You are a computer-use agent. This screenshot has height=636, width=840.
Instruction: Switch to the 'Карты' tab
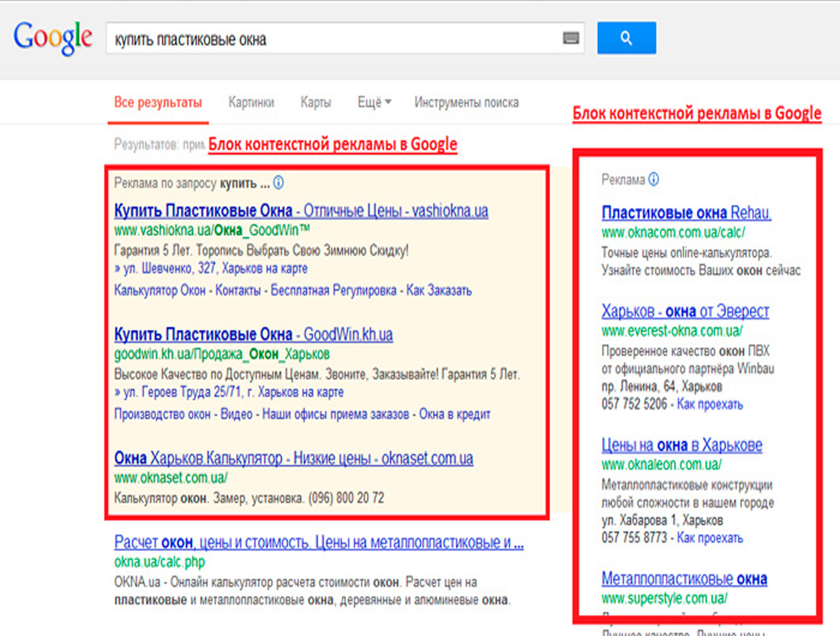[316, 102]
